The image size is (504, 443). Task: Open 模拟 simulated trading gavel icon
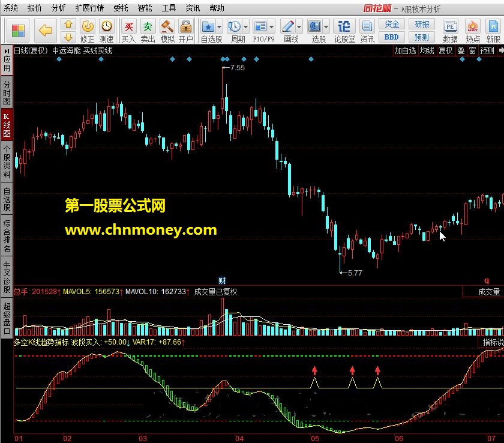click(x=167, y=31)
